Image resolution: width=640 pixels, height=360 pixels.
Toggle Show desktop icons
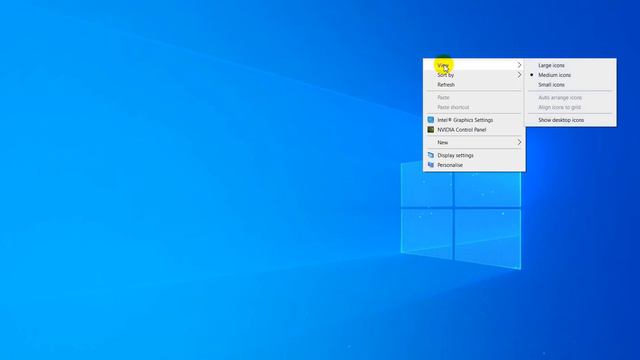(x=571, y=120)
